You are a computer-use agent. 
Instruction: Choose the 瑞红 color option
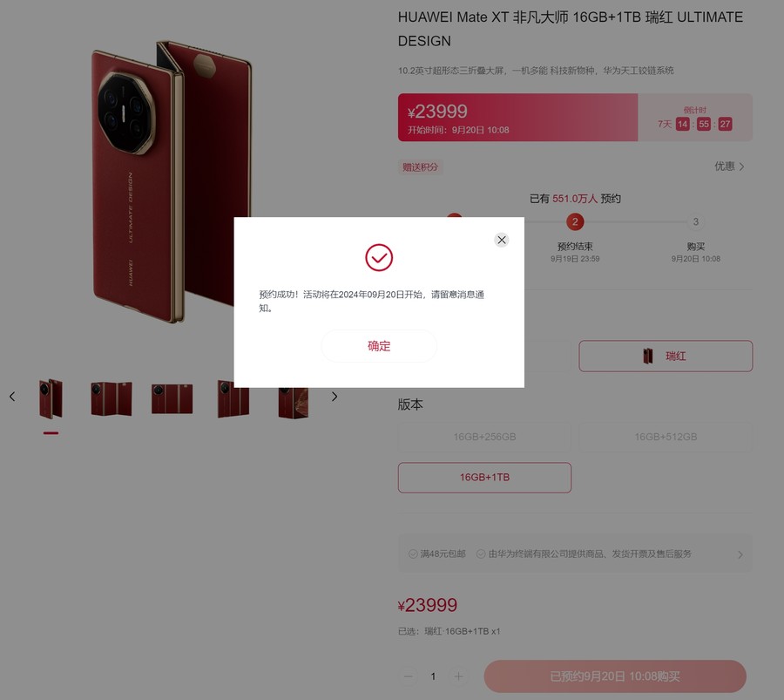pos(666,357)
